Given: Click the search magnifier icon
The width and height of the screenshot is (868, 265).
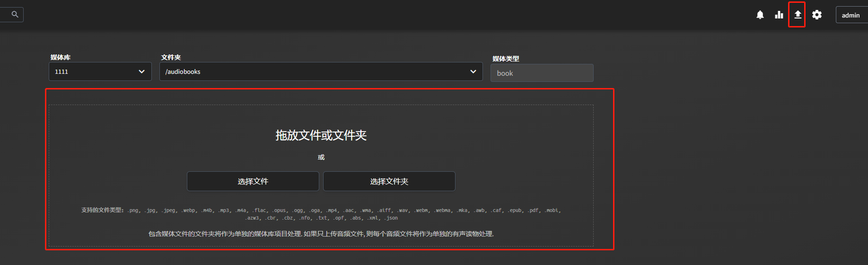Looking at the screenshot, I should click(x=15, y=15).
